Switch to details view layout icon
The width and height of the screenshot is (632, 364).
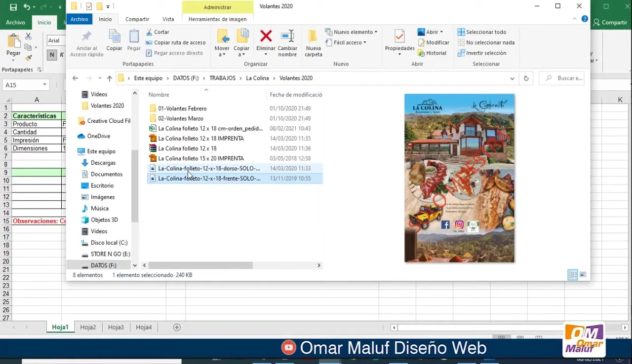point(573,275)
